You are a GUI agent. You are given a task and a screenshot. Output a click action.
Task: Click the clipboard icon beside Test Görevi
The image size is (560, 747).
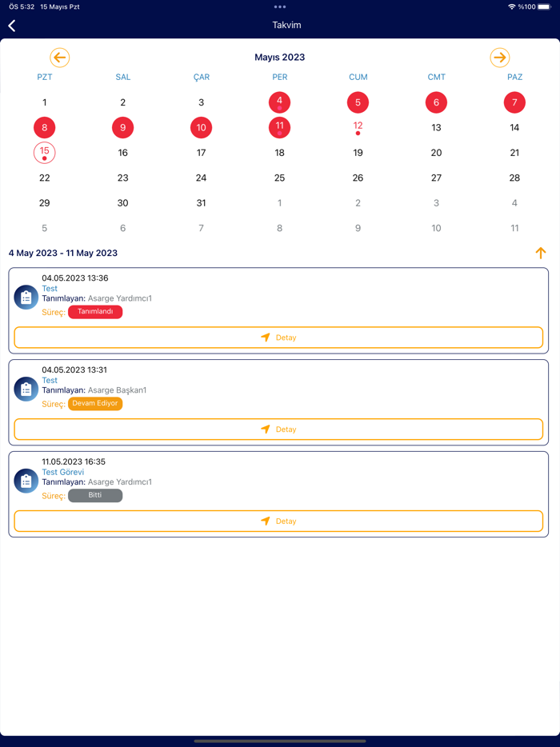(x=26, y=480)
